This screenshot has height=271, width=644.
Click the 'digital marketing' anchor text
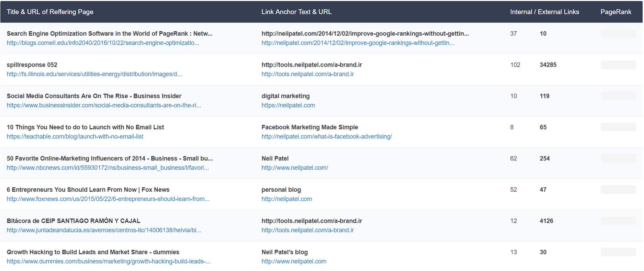285,96
